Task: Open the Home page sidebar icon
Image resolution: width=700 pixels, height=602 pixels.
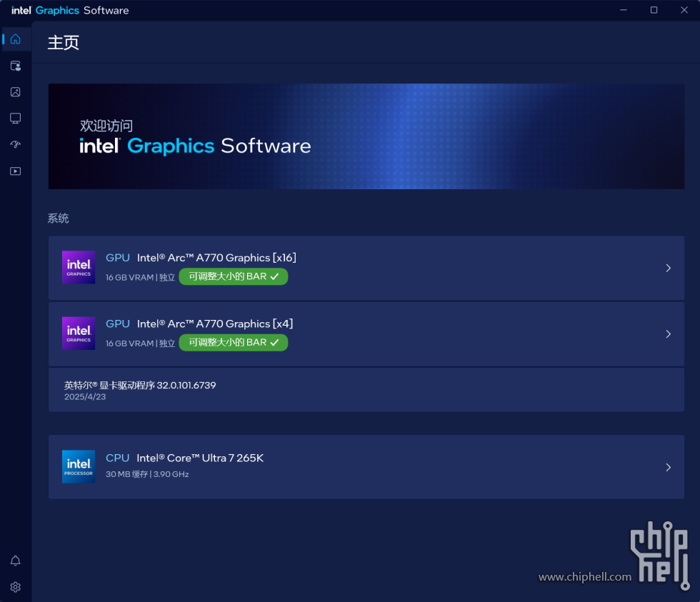Action: click(16, 39)
